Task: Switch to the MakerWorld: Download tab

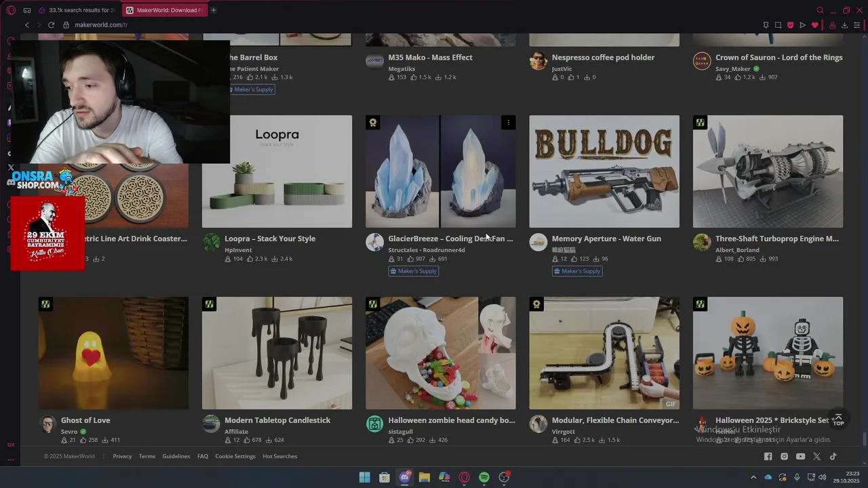Action: point(164,10)
